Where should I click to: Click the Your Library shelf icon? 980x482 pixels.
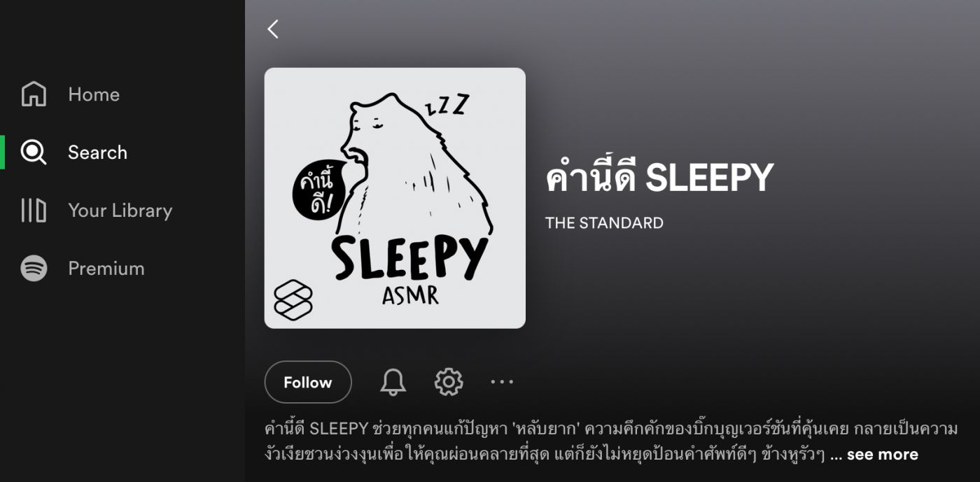34,210
